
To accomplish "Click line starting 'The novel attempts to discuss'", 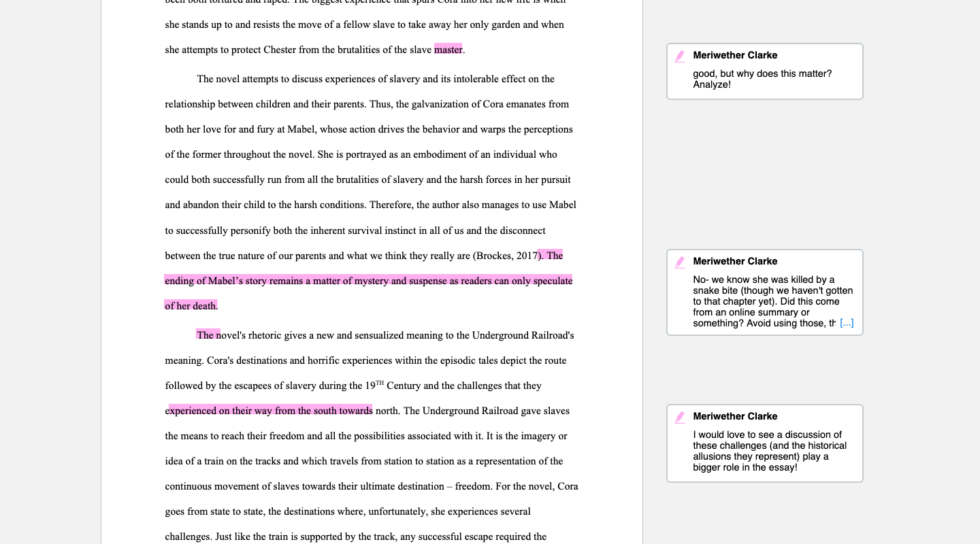I will tap(376, 79).
